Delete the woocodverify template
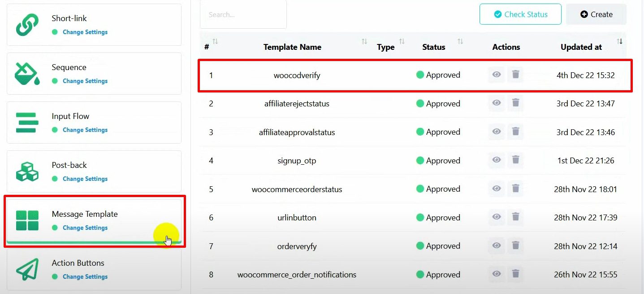Viewport: 644px width, 294px height. (x=515, y=75)
